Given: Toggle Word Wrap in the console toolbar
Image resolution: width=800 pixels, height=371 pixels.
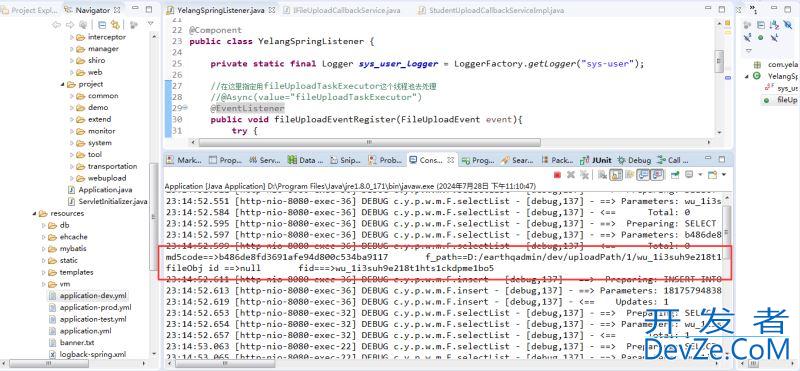Looking at the screenshot, I should point(630,175).
